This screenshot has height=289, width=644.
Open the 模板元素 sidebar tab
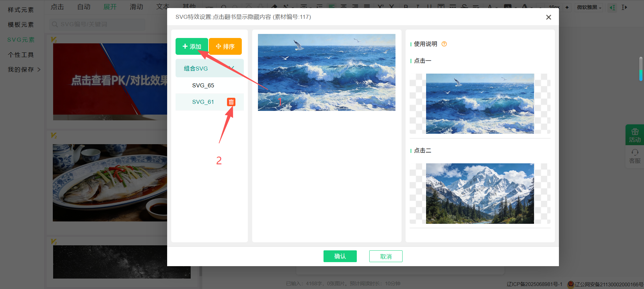[21, 25]
